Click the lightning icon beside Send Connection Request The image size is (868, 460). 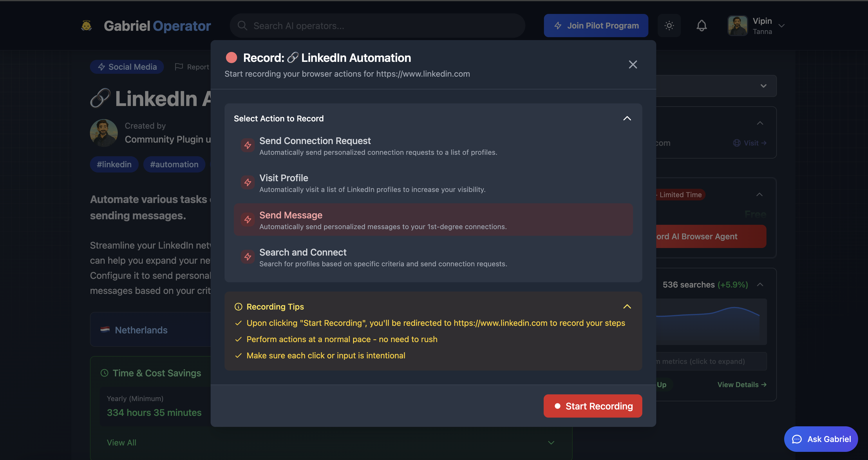click(x=248, y=145)
